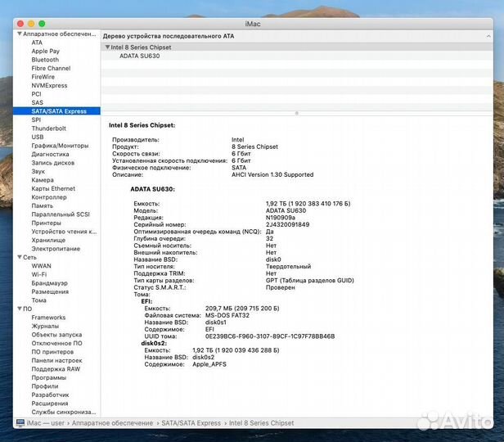Select Параллельный SCSI in sidebar
Screen dimensions: 504x442
coord(61,214)
